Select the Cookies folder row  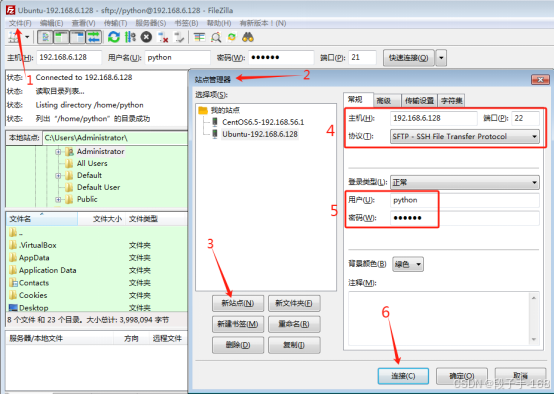(x=97, y=295)
